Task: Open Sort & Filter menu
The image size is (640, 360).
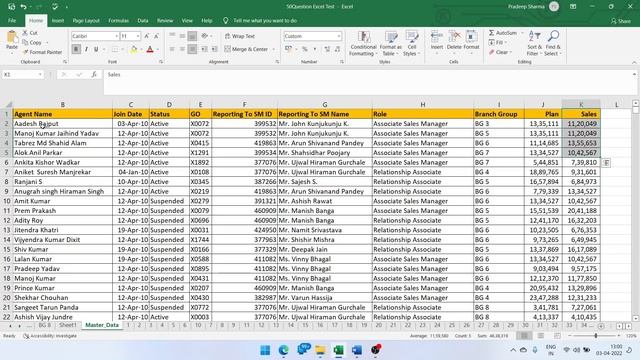Action: [534, 43]
